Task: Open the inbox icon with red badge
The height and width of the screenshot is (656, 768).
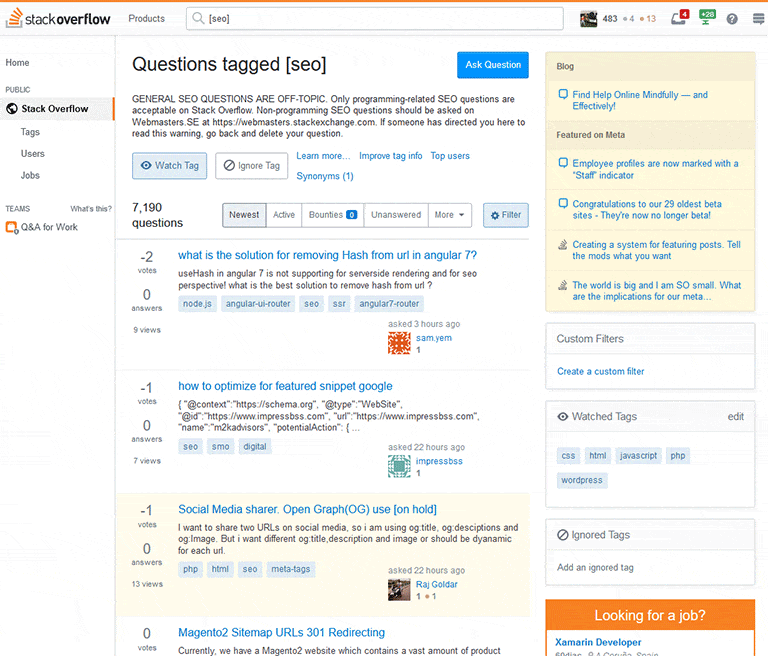Action: 679,18
